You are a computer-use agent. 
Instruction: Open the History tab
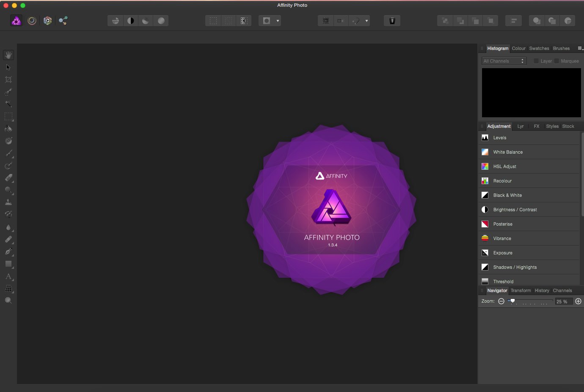542,290
